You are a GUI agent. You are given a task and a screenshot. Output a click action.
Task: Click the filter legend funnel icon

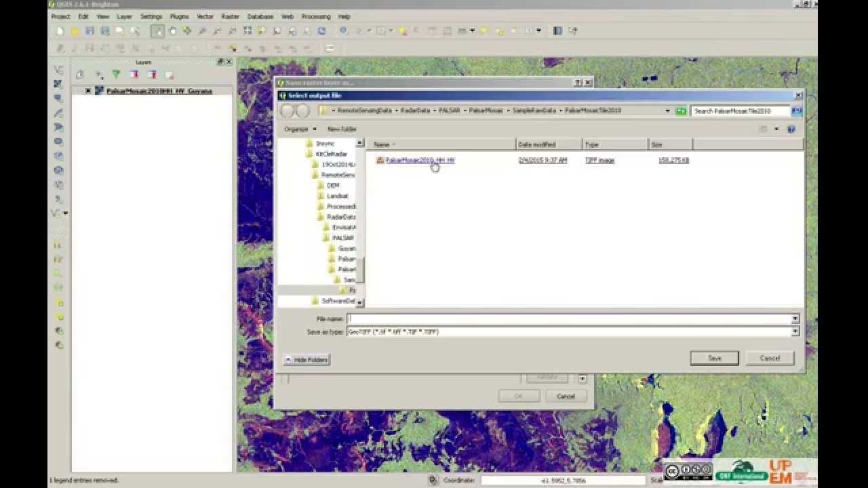click(116, 75)
